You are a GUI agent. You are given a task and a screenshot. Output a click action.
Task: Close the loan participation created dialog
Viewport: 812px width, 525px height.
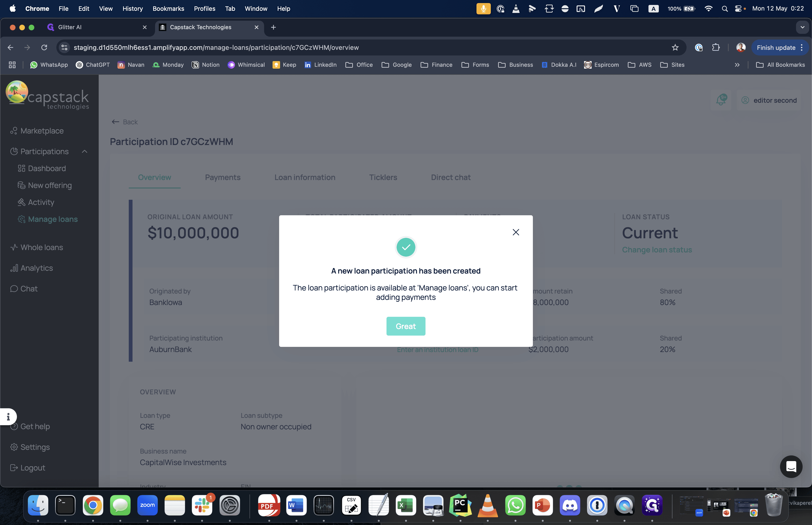515,232
